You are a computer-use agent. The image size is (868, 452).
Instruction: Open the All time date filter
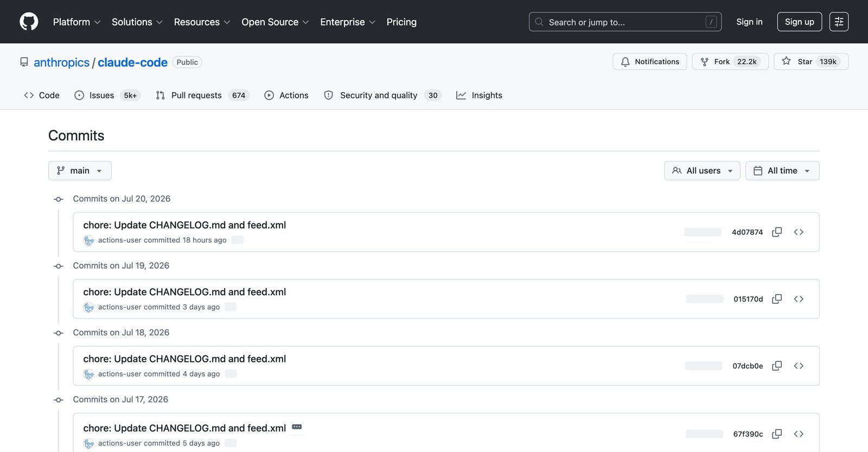click(x=782, y=170)
